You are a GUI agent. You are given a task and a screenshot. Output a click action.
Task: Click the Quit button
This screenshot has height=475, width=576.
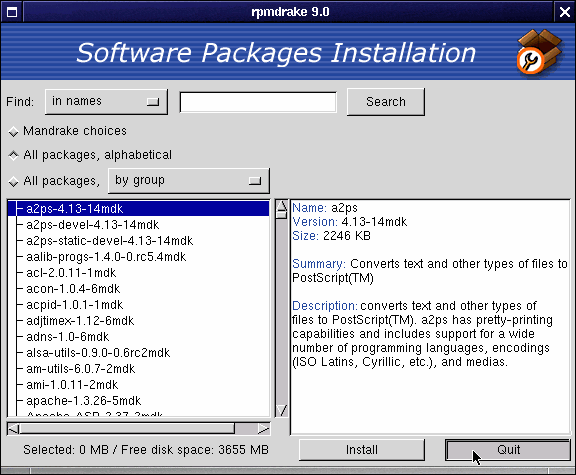[508, 450]
